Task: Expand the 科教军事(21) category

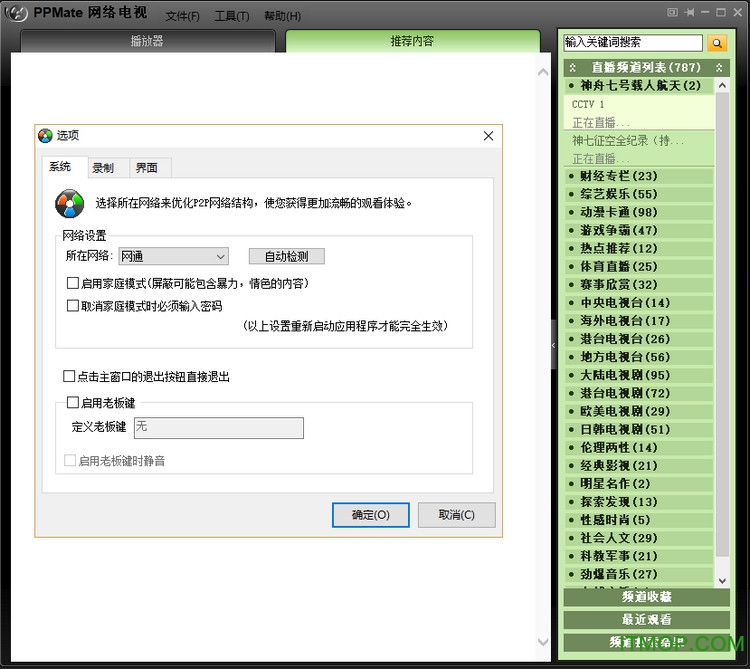Action: pyautogui.click(x=639, y=556)
